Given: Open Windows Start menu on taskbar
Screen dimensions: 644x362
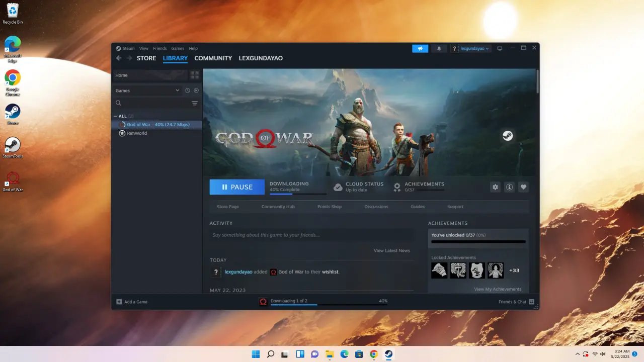Looking at the screenshot, I should coord(256,354).
